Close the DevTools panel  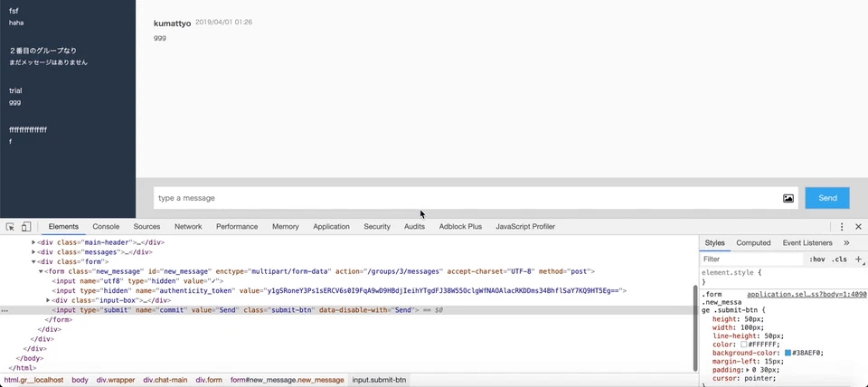click(859, 226)
